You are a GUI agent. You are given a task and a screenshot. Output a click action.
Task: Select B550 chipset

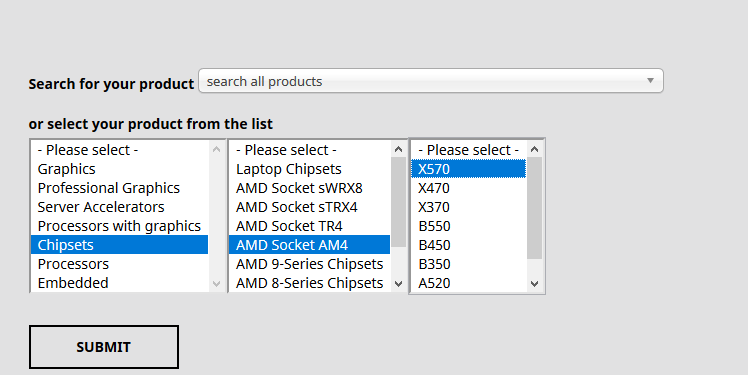pos(468,226)
